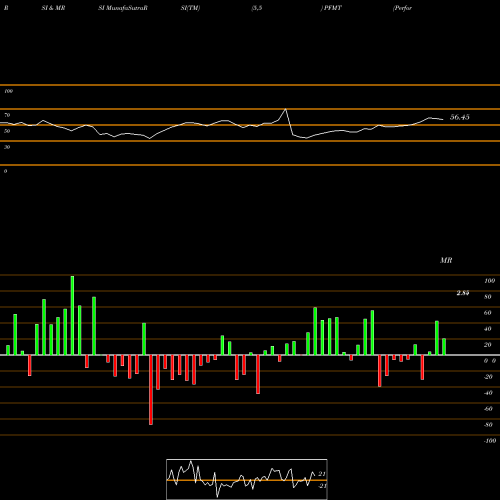Click the RSI axis label 100
500x500 pixels.
[x=8, y=91]
